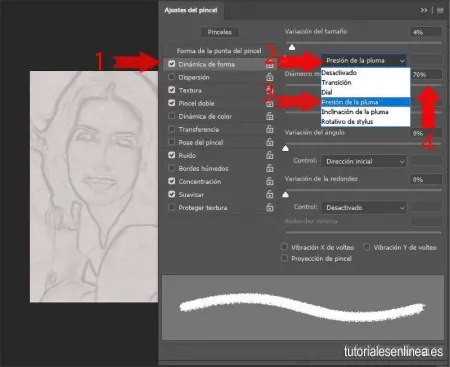Image resolution: width=450 pixels, height=367 pixels.
Task: Click the lock icon beside Suavizar
Action: pyautogui.click(x=270, y=194)
